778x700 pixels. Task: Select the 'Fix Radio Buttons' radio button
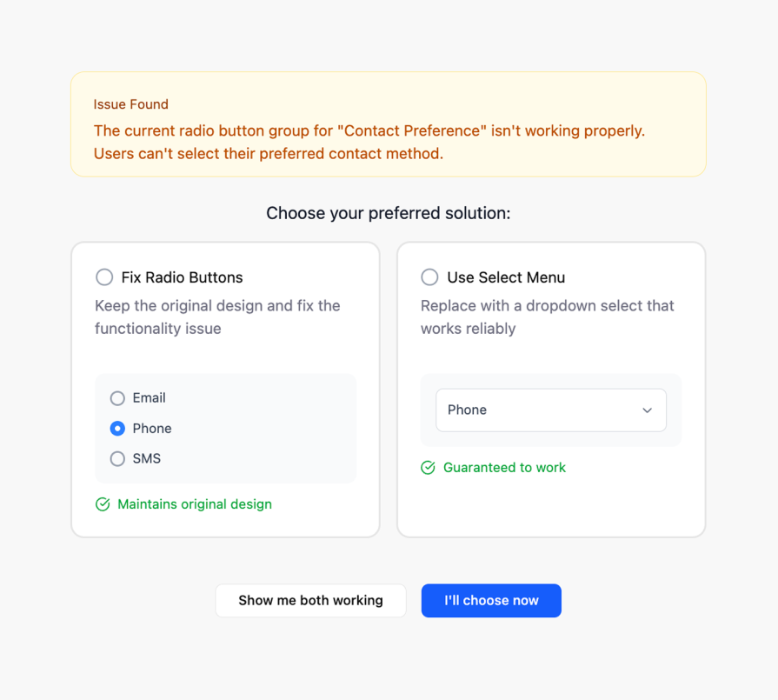pos(104,277)
